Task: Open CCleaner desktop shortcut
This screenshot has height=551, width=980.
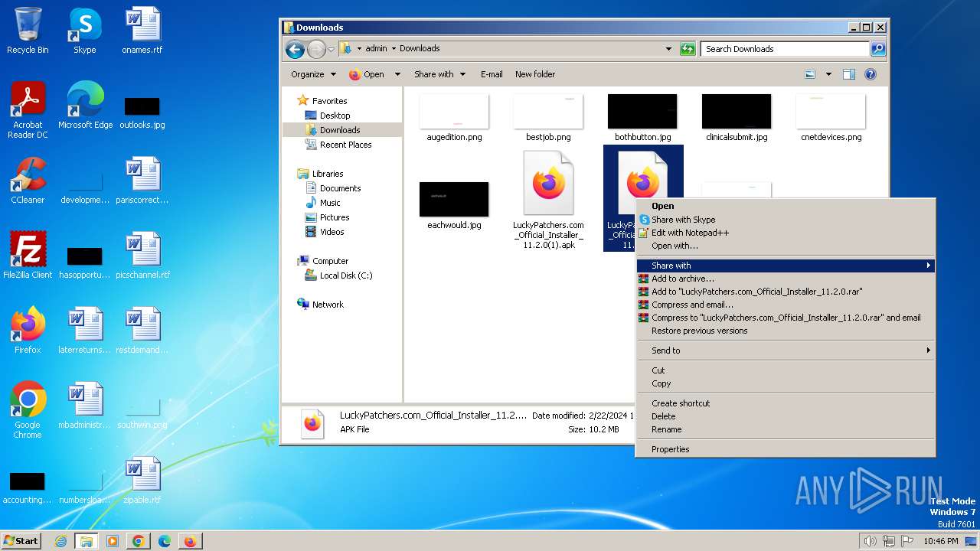Action: point(28,181)
